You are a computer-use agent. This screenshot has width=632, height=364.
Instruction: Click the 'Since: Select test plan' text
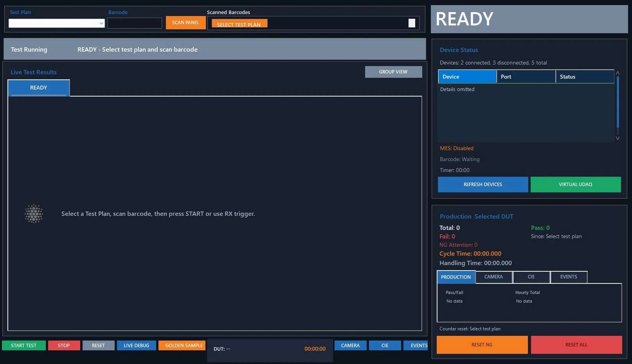pyautogui.click(x=556, y=237)
